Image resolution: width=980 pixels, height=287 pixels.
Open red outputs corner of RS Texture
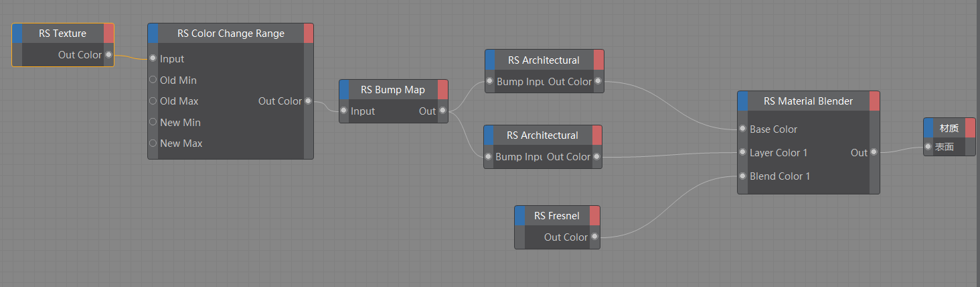coord(109,34)
